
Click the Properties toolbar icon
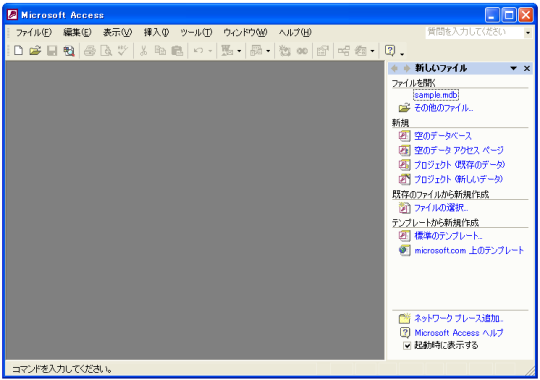point(323,51)
